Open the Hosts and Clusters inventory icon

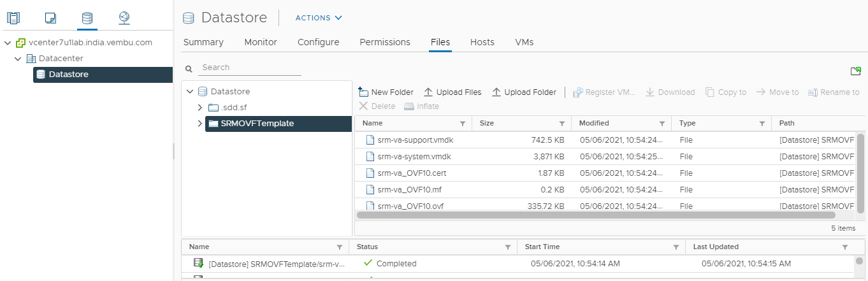pos(13,18)
